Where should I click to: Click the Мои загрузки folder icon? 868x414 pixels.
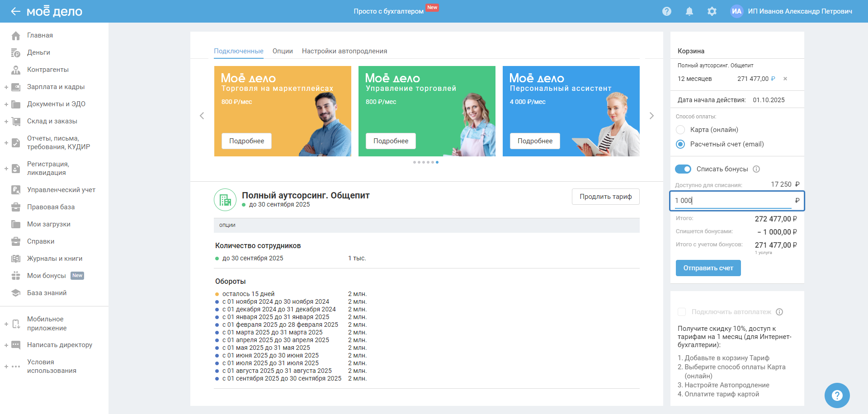click(x=16, y=224)
